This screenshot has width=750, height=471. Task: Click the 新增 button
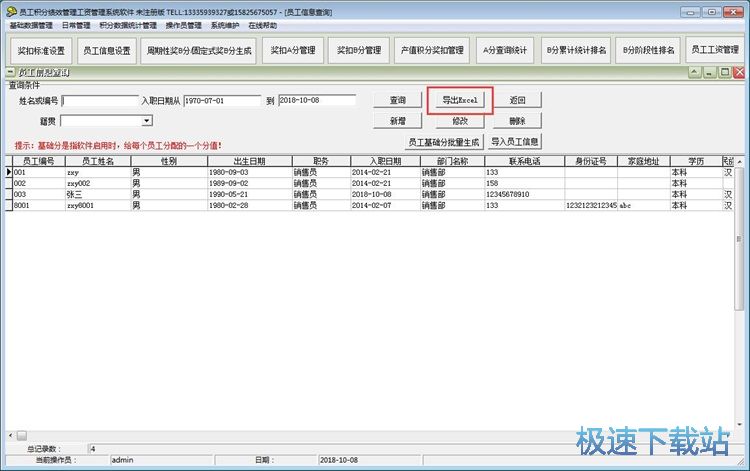coord(397,121)
